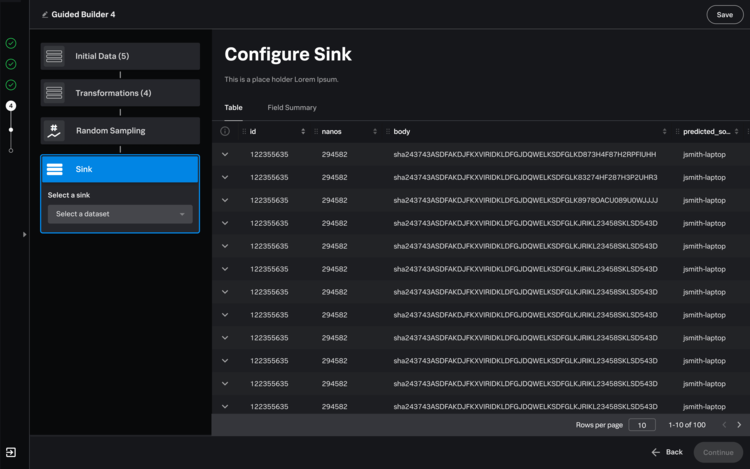Click the exit icon at bottom left
The height and width of the screenshot is (469, 750).
(x=11, y=452)
